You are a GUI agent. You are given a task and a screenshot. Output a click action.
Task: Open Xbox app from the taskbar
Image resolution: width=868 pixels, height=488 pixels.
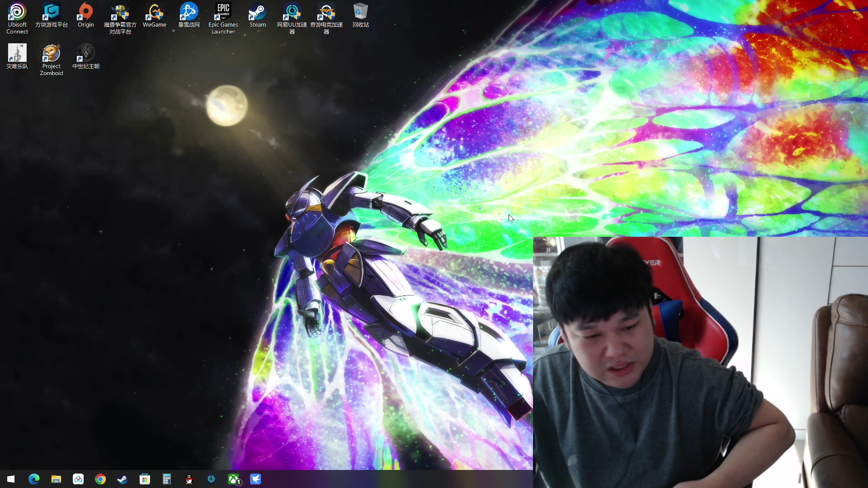tap(234, 479)
